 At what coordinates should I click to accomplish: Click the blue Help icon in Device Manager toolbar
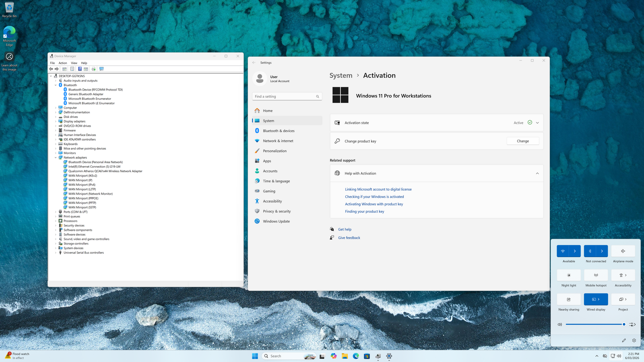point(80,69)
